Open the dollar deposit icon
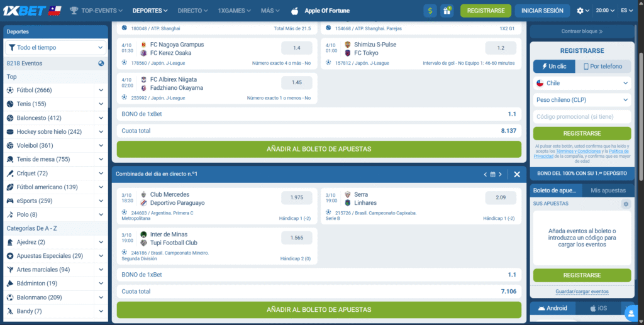The height and width of the screenshot is (325, 644). pos(430,11)
